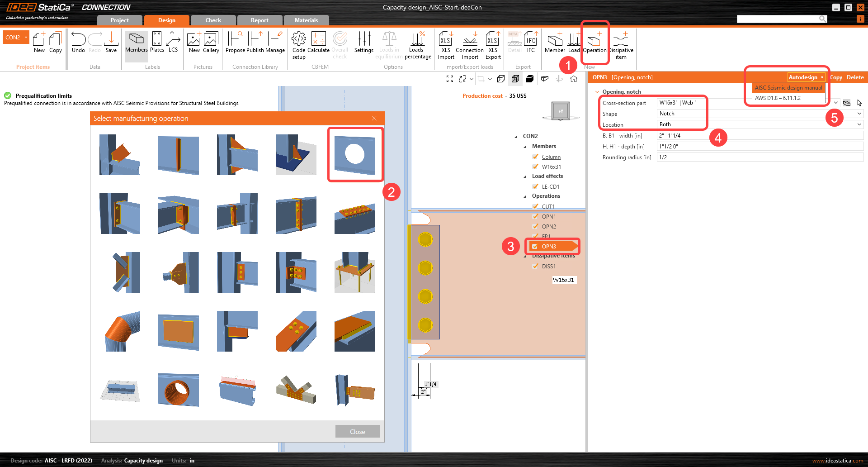Add a new Member item
Screen dimensions: 868x467
(555, 43)
